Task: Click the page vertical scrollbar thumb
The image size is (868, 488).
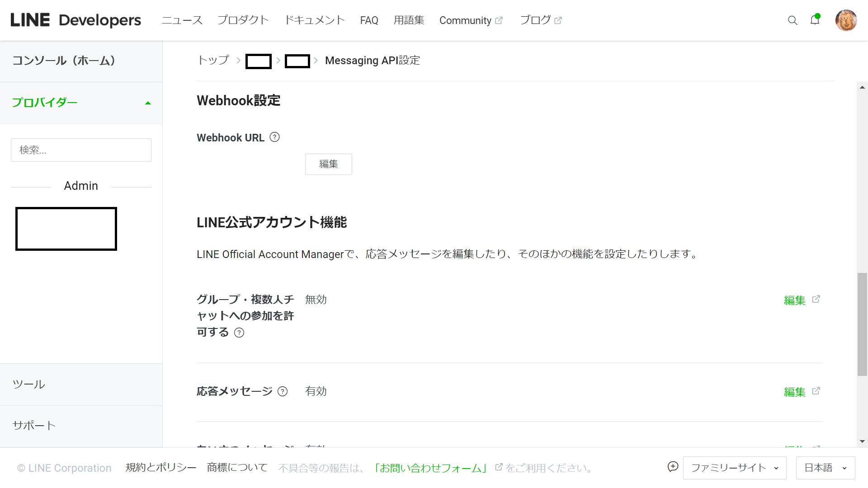Action: [x=862, y=324]
